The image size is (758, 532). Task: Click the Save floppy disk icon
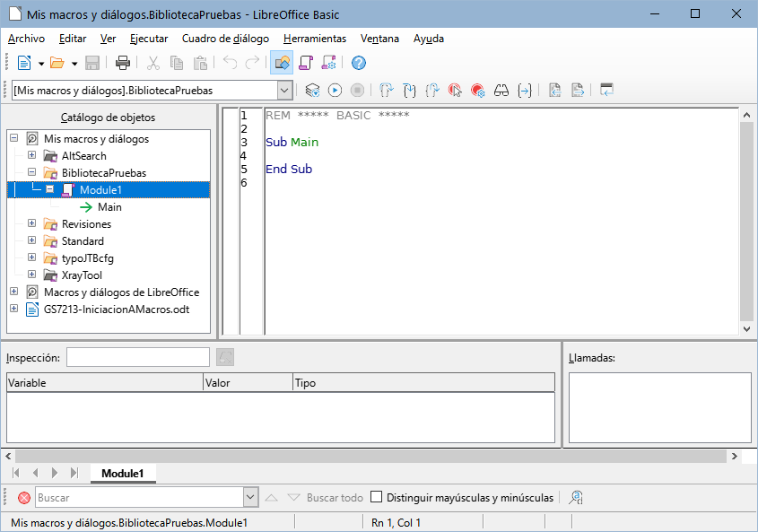[91, 63]
